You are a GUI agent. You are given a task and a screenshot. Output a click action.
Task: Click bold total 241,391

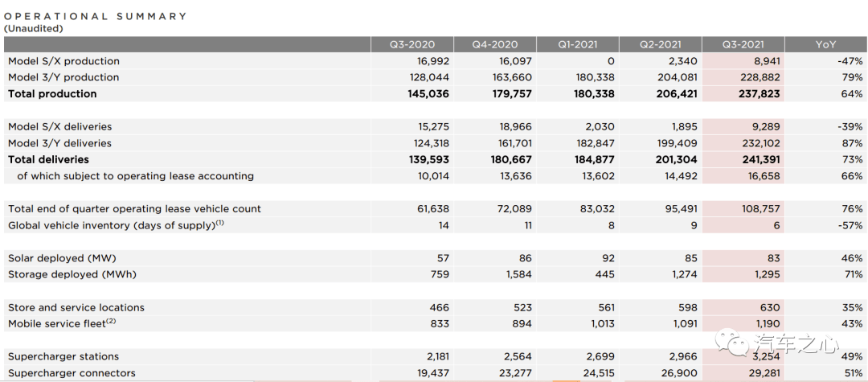click(x=760, y=159)
